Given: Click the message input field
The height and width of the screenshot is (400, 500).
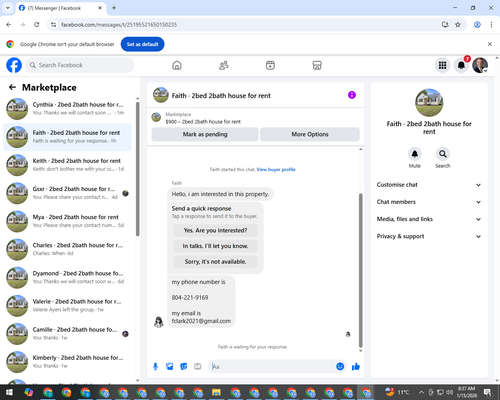Looking at the screenshot, I should (272, 367).
